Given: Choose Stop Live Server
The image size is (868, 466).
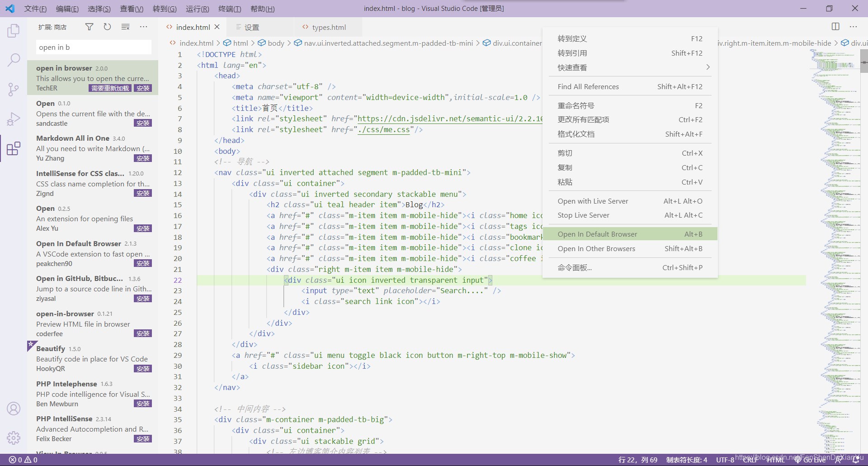Looking at the screenshot, I should coord(630,215).
